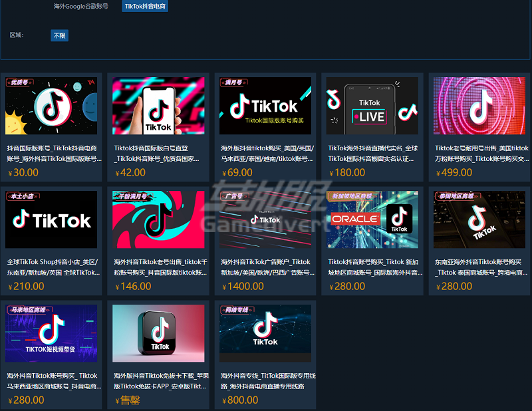
Task: Click the ¥210.00 price
Action: [26, 286]
